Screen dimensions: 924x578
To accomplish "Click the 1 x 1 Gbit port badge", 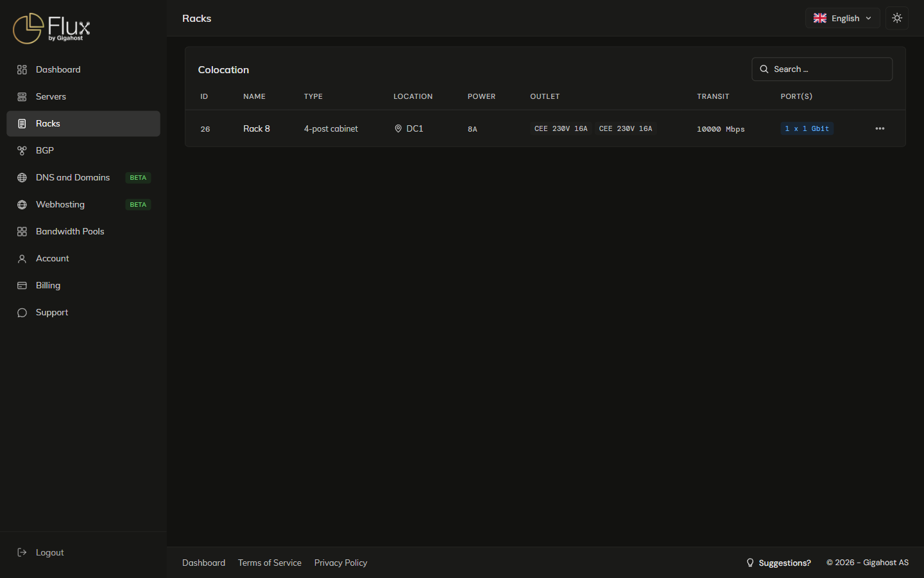I will pyautogui.click(x=807, y=128).
